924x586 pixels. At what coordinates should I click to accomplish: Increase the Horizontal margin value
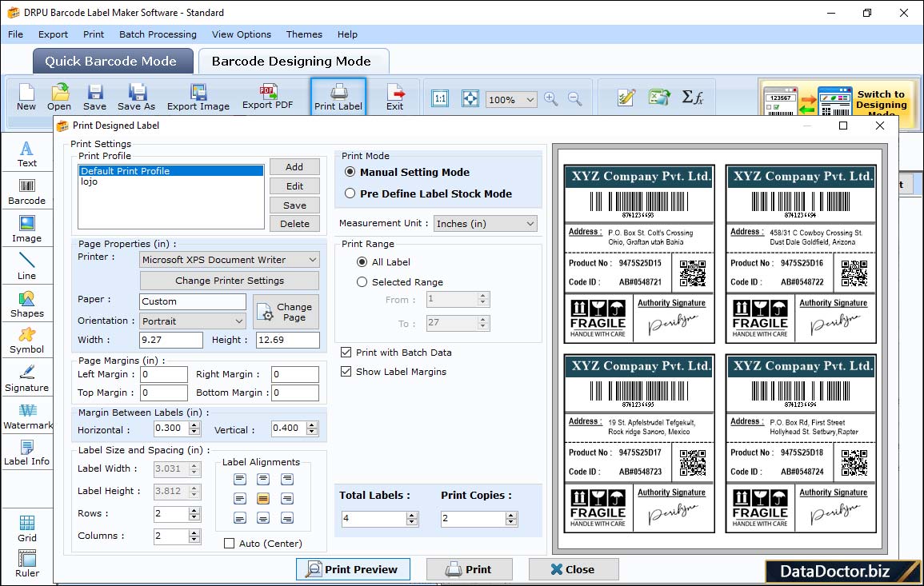194,425
